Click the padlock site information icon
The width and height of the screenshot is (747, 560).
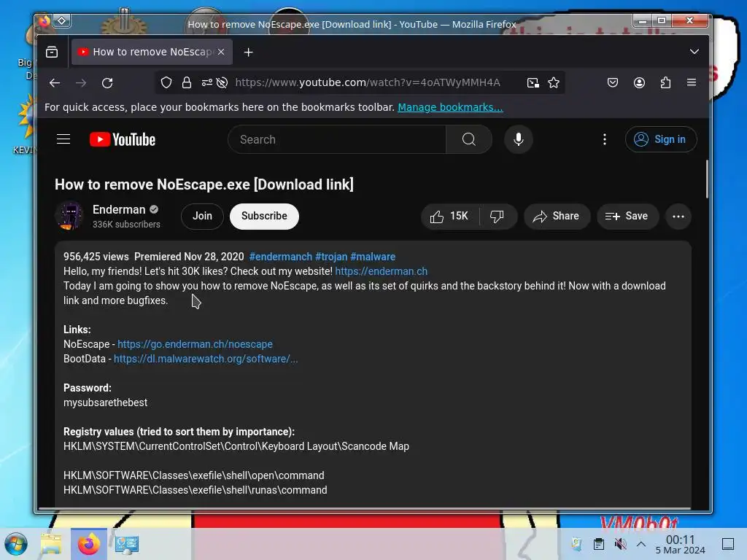(x=186, y=83)
